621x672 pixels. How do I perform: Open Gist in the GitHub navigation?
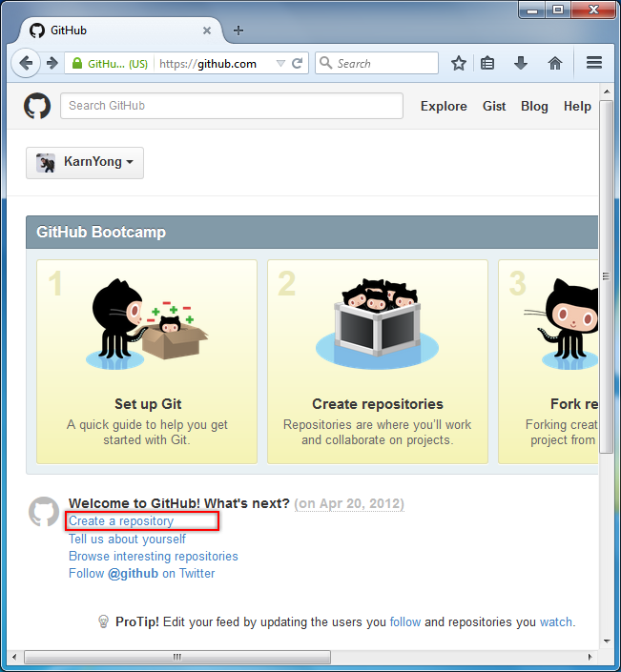[x=494, y=106]
